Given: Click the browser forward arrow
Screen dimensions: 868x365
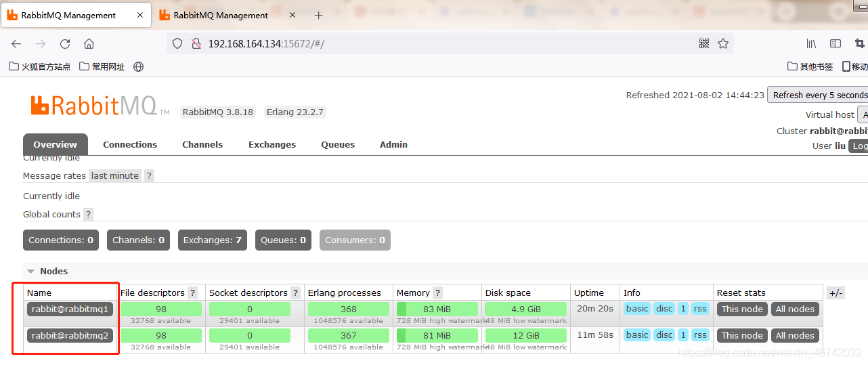Looking at the screenshot, I should 41,43.
